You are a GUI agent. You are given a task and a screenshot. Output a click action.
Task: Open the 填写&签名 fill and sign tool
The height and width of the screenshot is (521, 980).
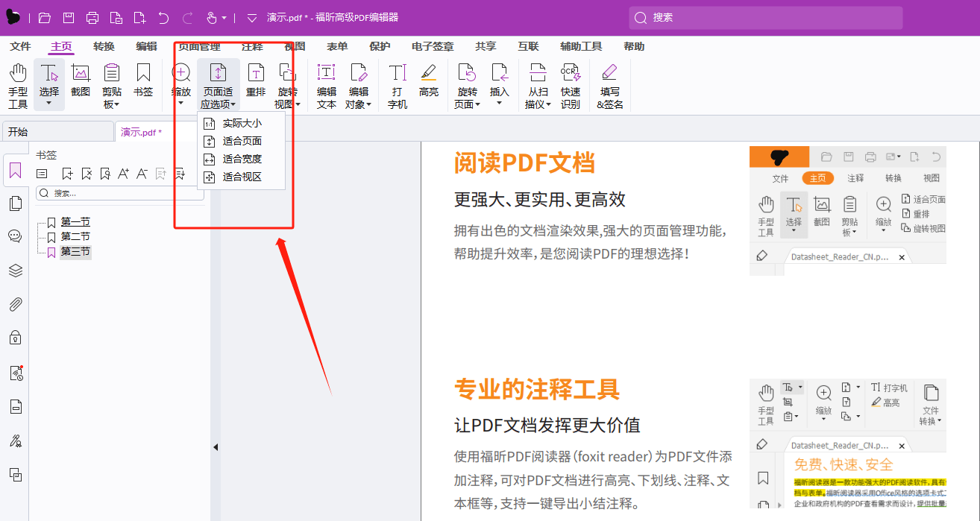pyautogui.click(x=609, y=86)
